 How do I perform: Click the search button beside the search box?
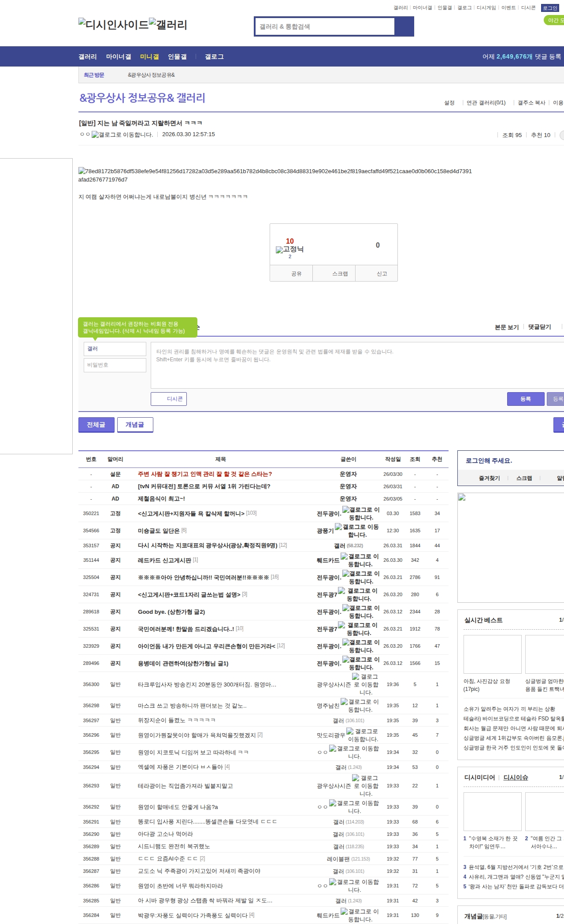pos(404,26)
